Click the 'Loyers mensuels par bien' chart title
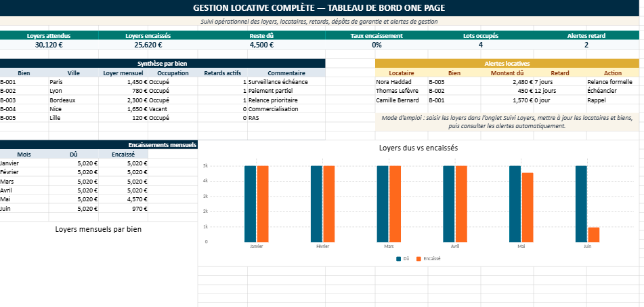This screenshot has width=644, height=307. pos(98,229)
